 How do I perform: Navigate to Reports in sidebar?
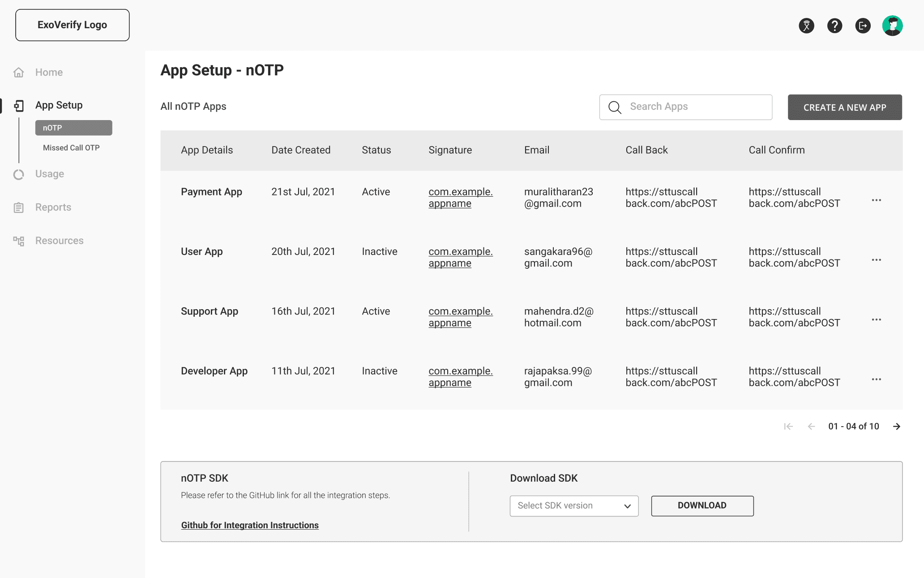53,207
